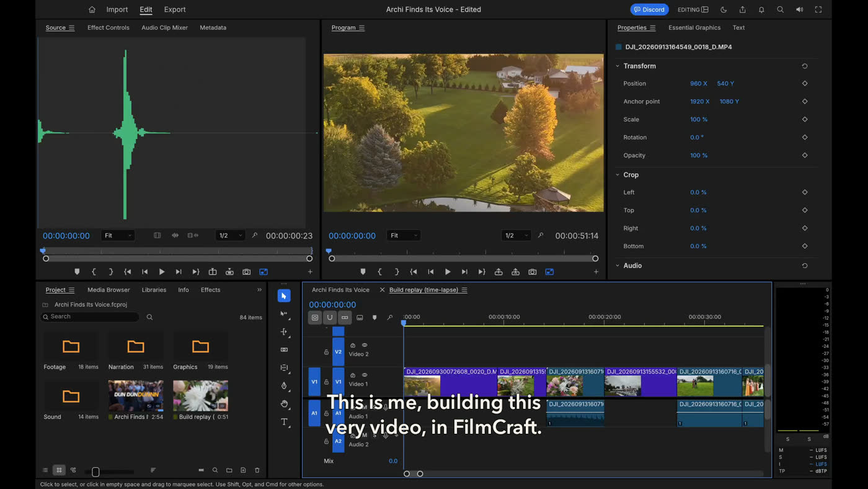This screenshot has height=489, width=868.
Task: Click Export Frame camera icon in Program monitor
Action: [533, 272]
